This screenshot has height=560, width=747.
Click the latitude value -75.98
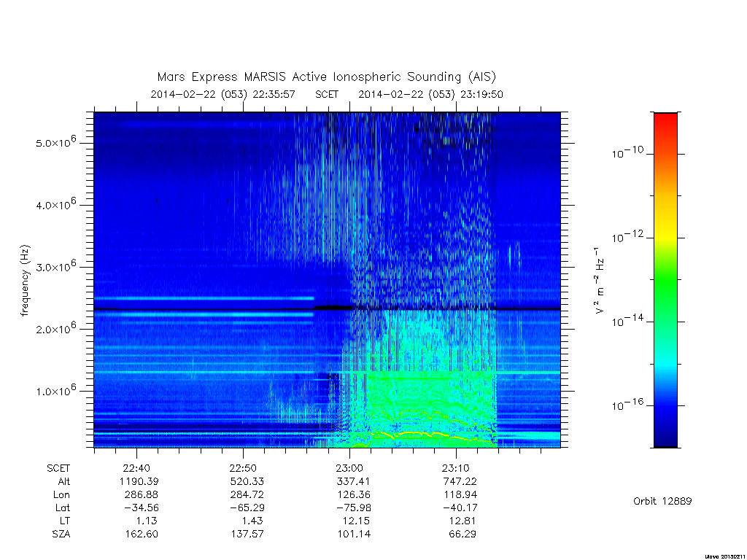tap(353, 508)
